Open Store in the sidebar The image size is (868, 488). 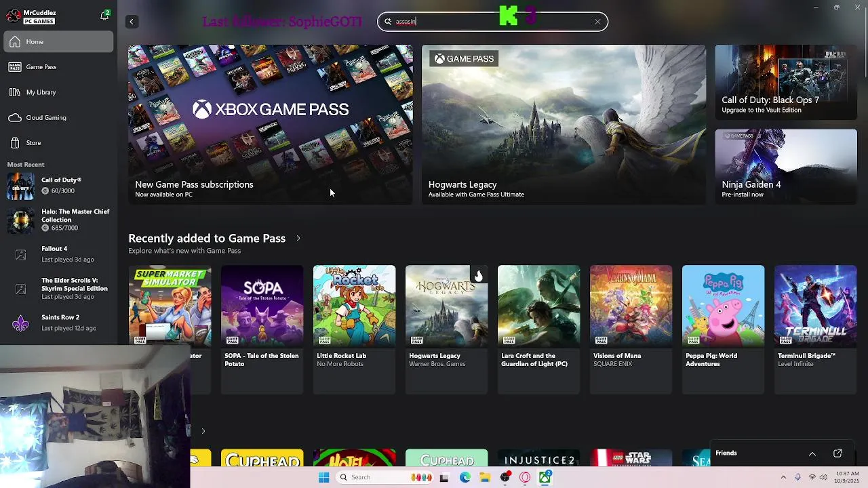pos(58,143)
